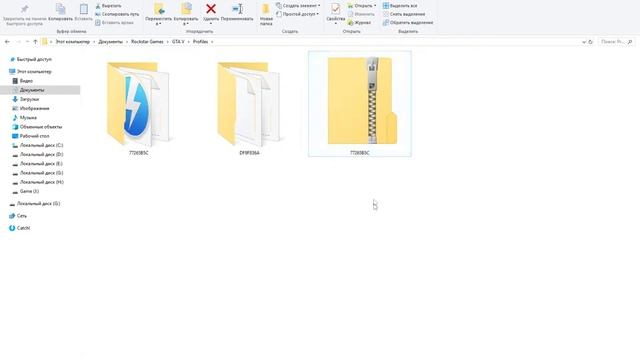This screenshot has height=360, width=640.
Task: Create a folder with Новая папка
Action: 266,15
